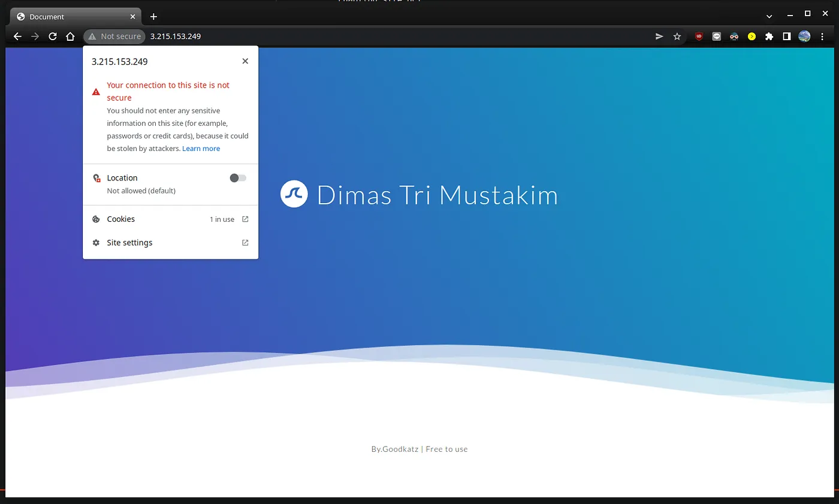The image size is (839, 504).
Task: Reload the page
Action: (x=53, y=36)
